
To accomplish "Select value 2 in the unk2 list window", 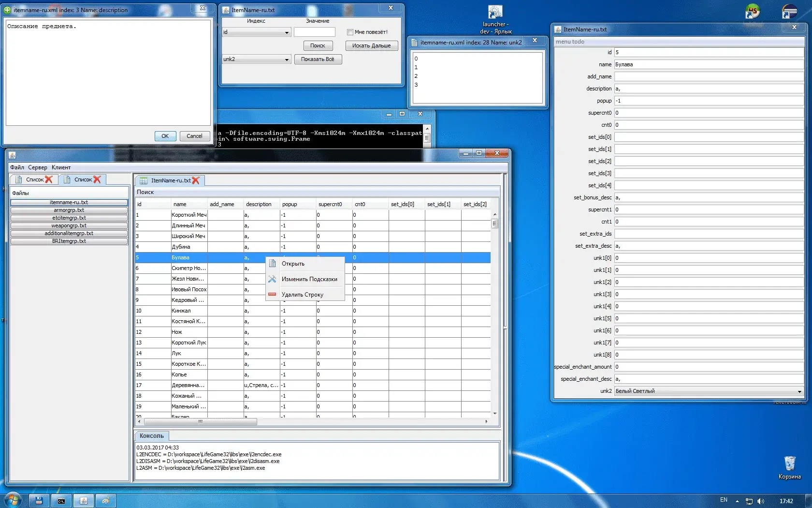I will tap(478, 76).
